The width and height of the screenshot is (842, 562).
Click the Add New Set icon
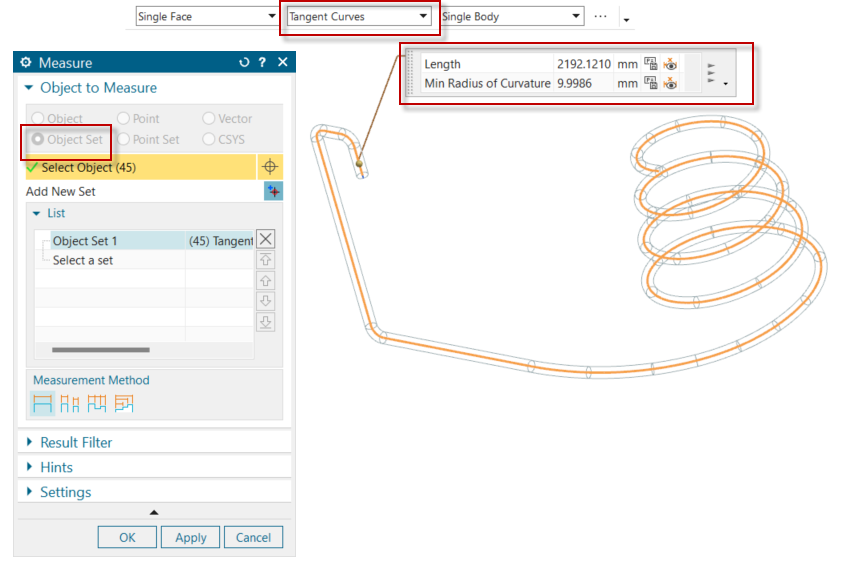point(272,191)
